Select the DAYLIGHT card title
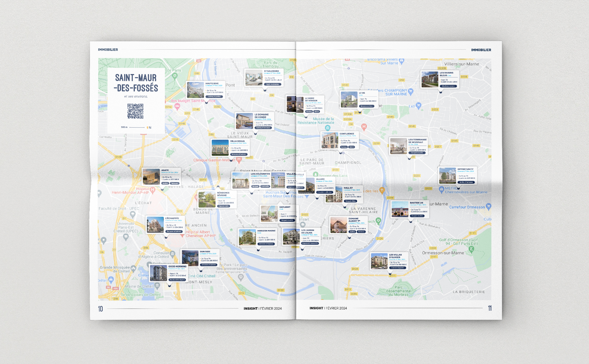Screen dimensions: 589x364 (285, 207)
